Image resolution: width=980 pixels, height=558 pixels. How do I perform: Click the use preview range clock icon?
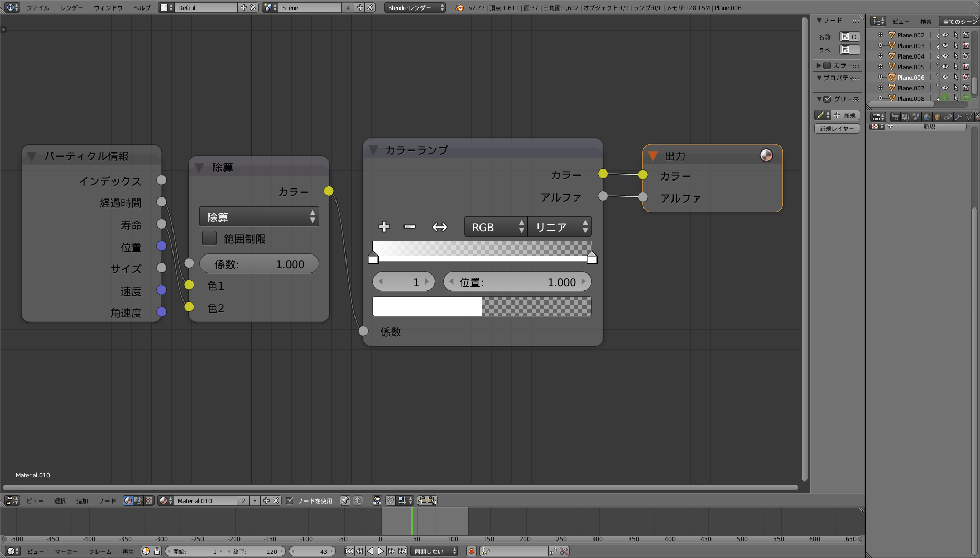tap(146, 551)
